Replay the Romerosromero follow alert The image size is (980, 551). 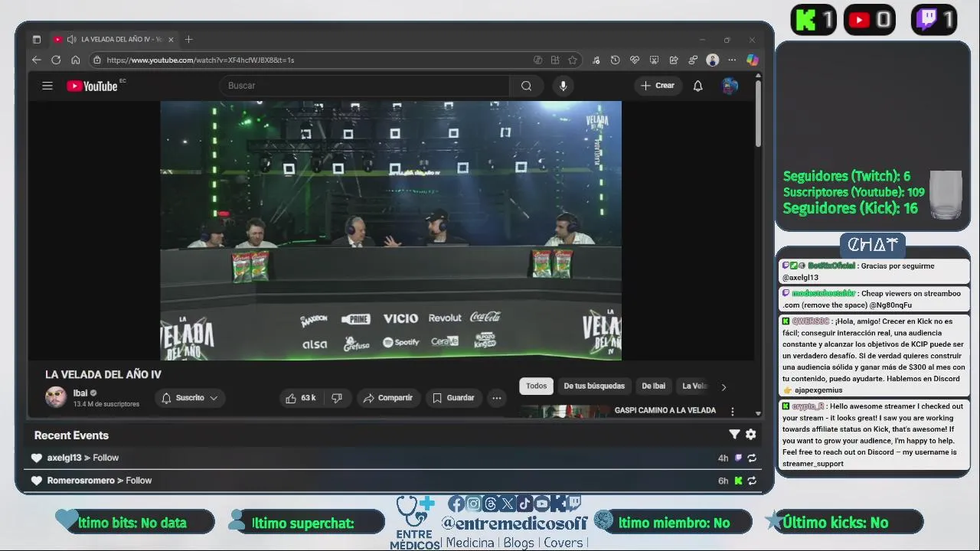(x=752, y=481)
